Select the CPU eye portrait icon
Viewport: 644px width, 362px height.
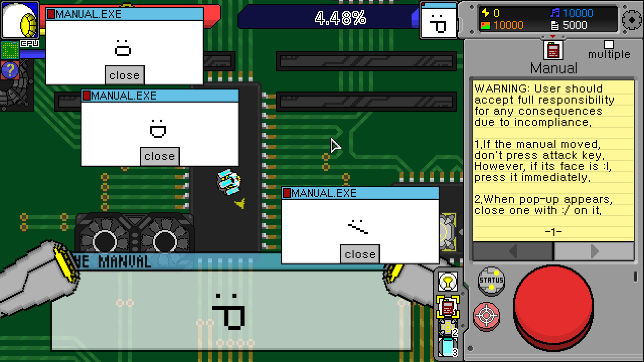[x=20, y=20]
